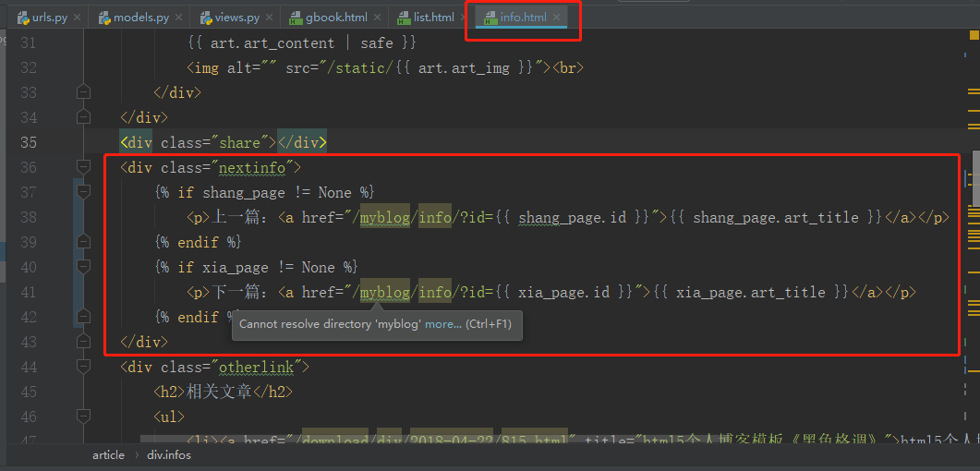
Task: Click the Python file icon on views.py tab
Action: 206,18
